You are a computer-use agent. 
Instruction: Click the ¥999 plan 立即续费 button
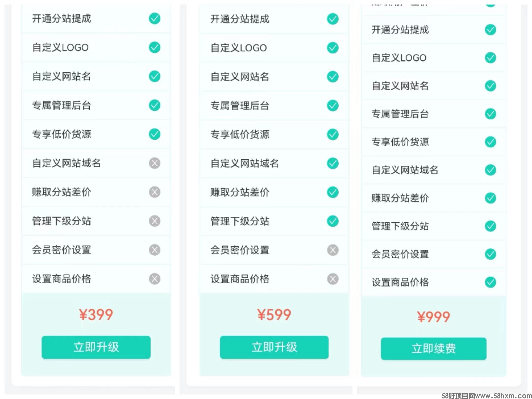433,349
